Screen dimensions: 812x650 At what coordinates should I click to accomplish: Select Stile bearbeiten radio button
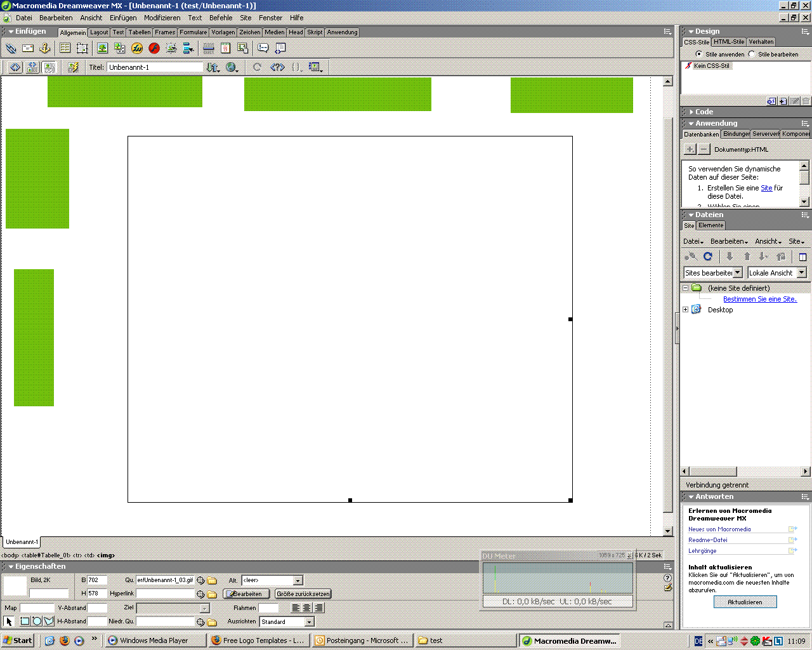point(752,54)
